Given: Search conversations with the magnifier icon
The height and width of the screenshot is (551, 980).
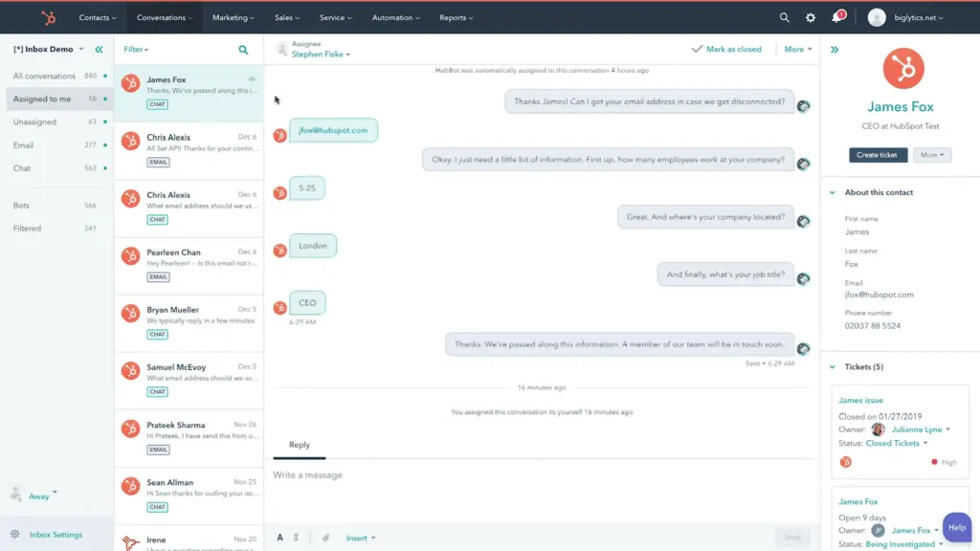Looking at the screenshot, I should pyautogui.click(x=243, y=50).
